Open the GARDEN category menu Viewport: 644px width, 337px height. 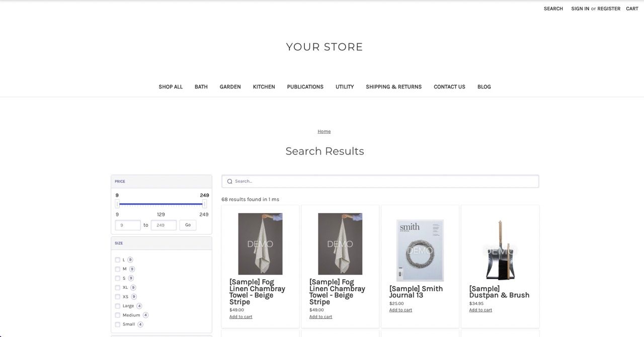[230, 87]
